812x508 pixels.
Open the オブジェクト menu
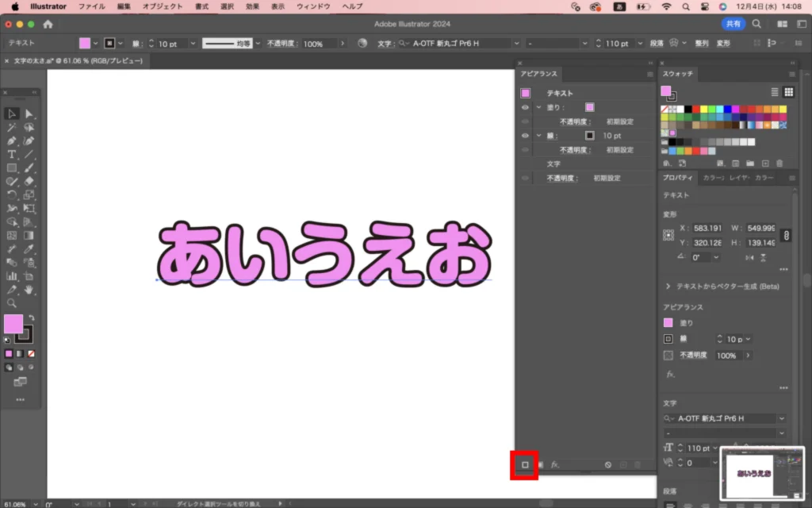pyautogui.click(x=162, y=6)
